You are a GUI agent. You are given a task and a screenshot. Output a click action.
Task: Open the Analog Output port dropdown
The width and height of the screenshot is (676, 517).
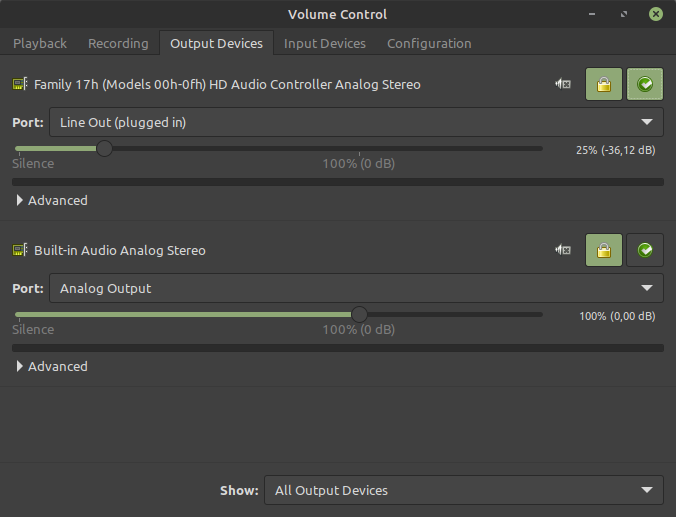pos(356,288)
